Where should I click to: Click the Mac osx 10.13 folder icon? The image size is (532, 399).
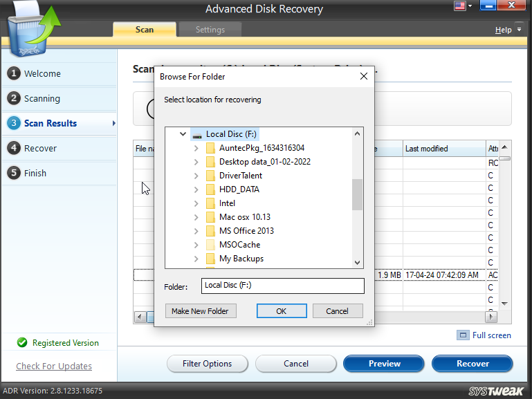(x=210, y=217)
